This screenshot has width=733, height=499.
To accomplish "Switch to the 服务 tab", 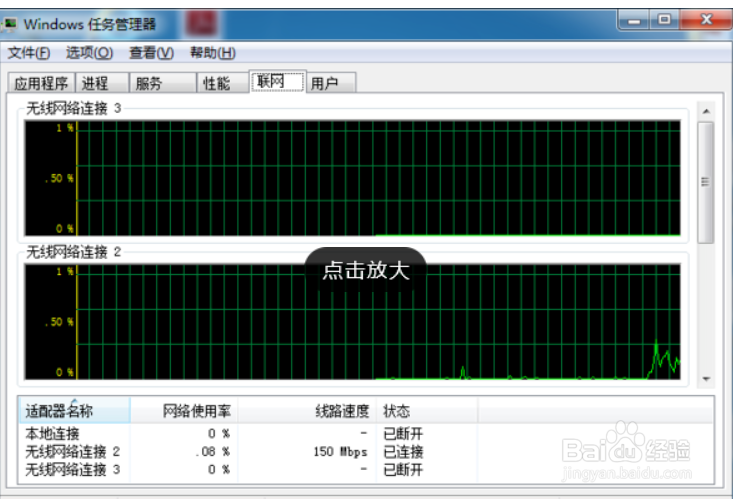I will click(x=163, y=83).
